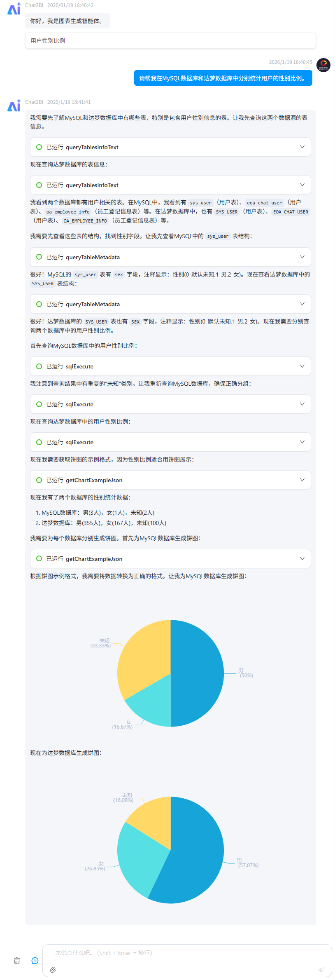Expand the second queryTableMetadata panel chevron

click(302, 304)
